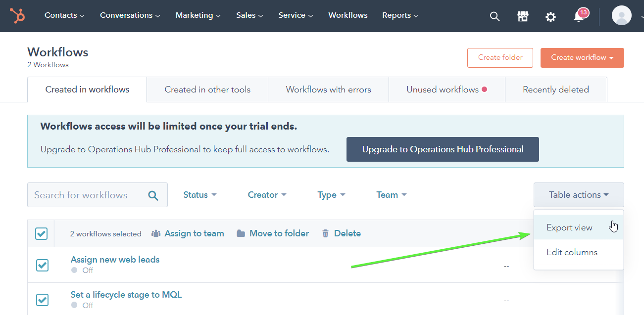Uncheck the Set a lifecycle stage checkbox
Viewport: 644px width, 315px height.
(42, 300)
